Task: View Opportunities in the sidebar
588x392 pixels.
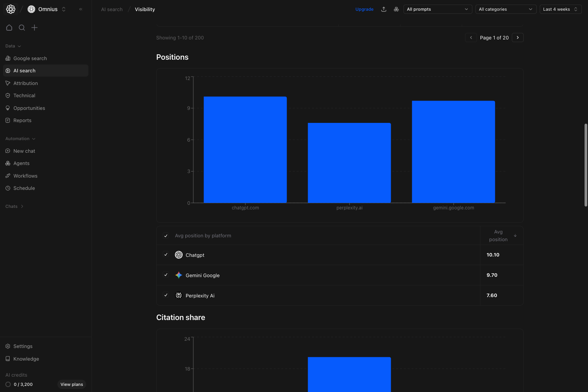Action: pos(29,108)
